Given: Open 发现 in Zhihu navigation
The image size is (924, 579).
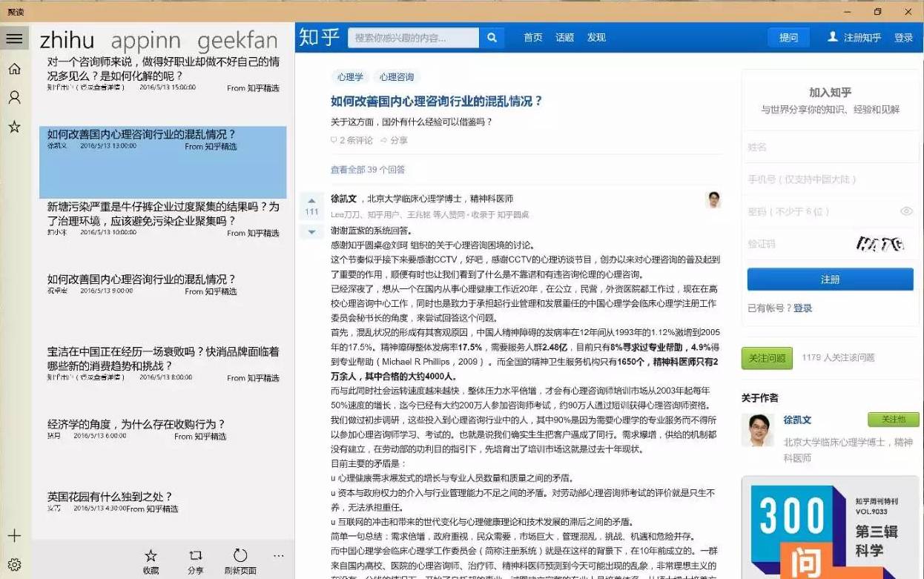Looking at the screenshot, I should coord(596,38).
